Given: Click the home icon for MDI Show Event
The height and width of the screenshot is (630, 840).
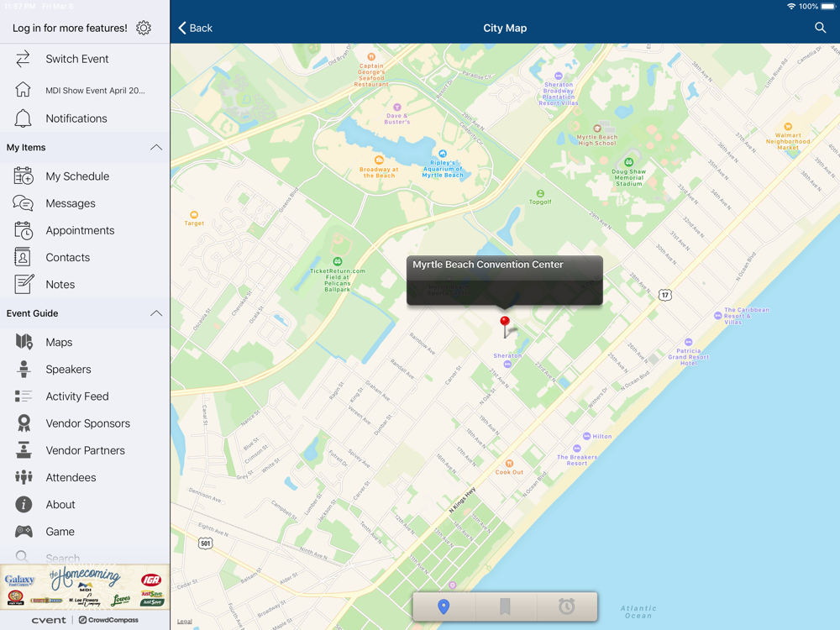Looking at the screenshot, I should coord(23,90).
